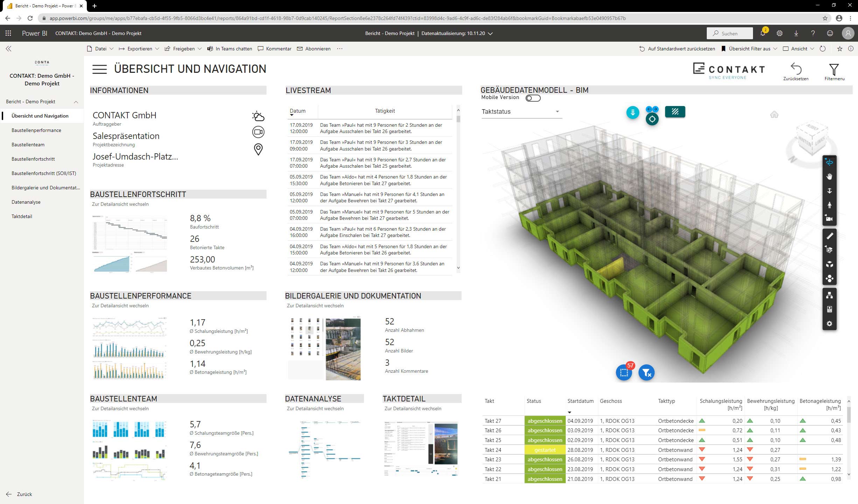Click the video camera icon in Informationen
858x504 pixels.
(258, 132)
